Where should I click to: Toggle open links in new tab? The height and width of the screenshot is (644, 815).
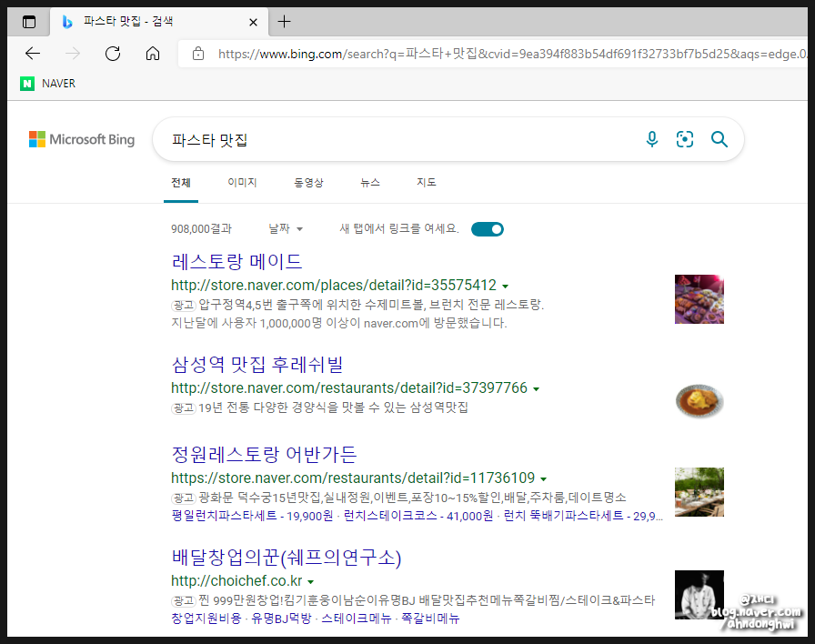coord(488,229)
